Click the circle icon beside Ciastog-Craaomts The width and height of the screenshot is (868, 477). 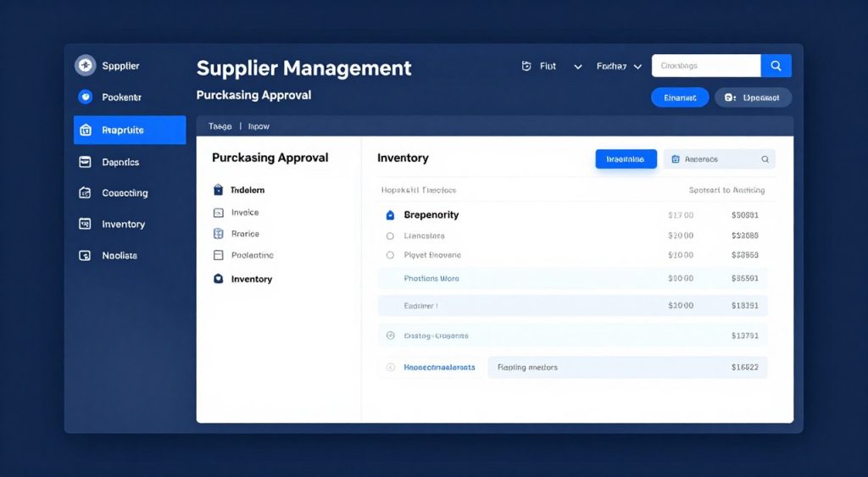coord(390,336)
